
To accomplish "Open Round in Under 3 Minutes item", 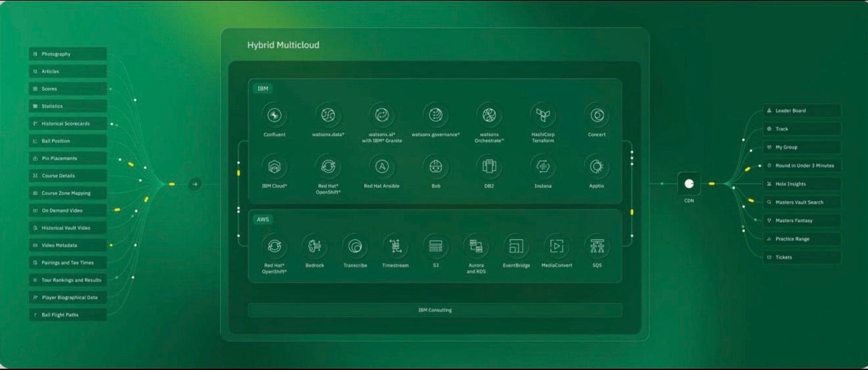I will click(802, 166).
